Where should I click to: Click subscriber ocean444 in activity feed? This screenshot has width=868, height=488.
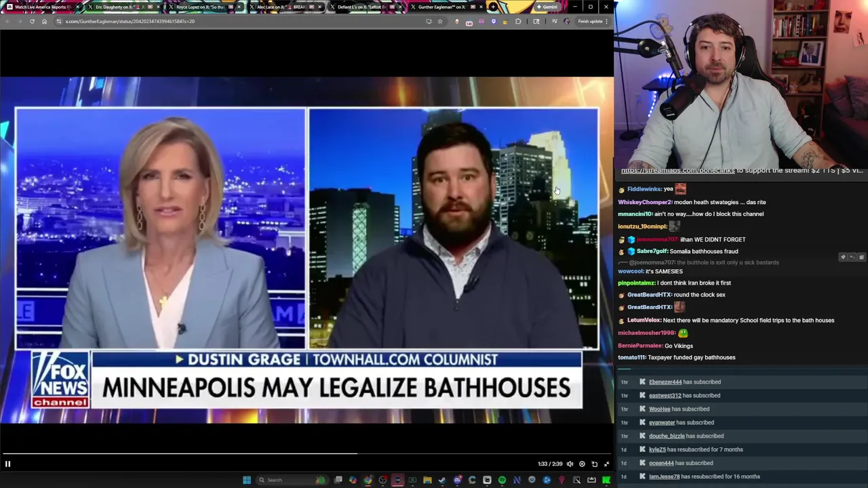pyautogui.click(x=661, y=464)
